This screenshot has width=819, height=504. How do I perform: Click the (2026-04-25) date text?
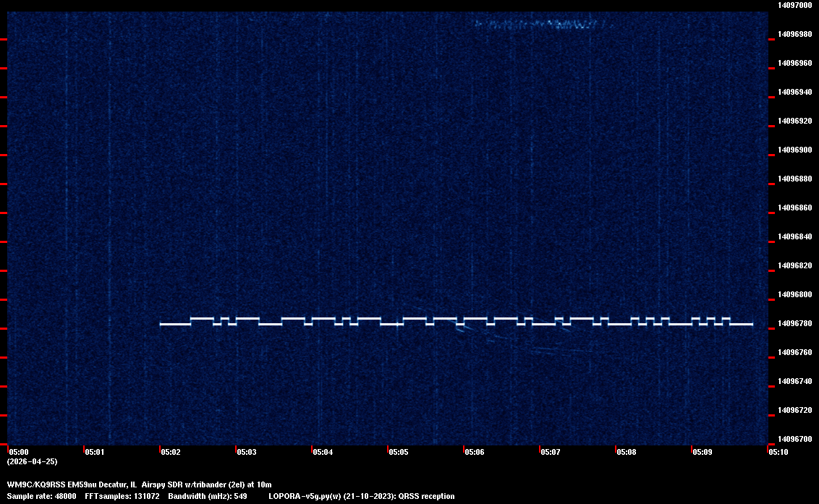pyautogui.click(x=32, y=461)
